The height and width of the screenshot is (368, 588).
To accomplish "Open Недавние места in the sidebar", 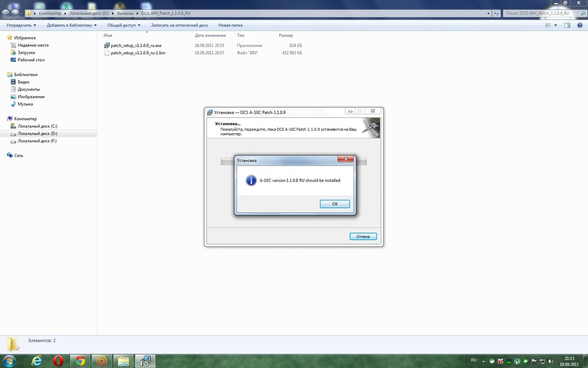I will (33, 45).
